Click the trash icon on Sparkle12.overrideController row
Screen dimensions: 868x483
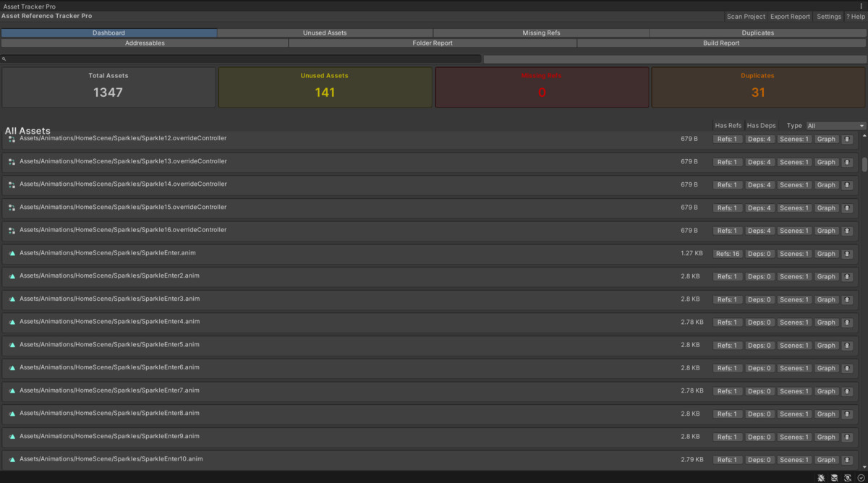(x=846, y=139)
